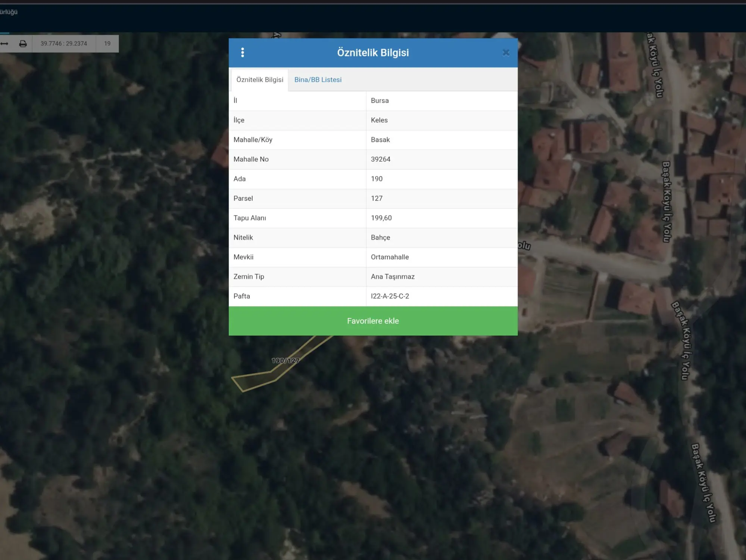This screenshot has width=746, height=560.
Task: Click the Tapu Alanı value 199,60
Action: (381, 218)
